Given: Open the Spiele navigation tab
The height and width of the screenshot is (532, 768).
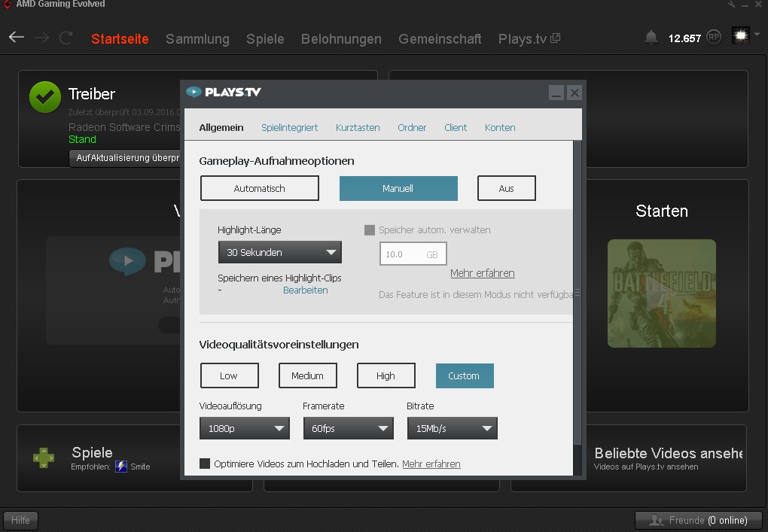Looking at the screenshot, I should click(265, 39).
